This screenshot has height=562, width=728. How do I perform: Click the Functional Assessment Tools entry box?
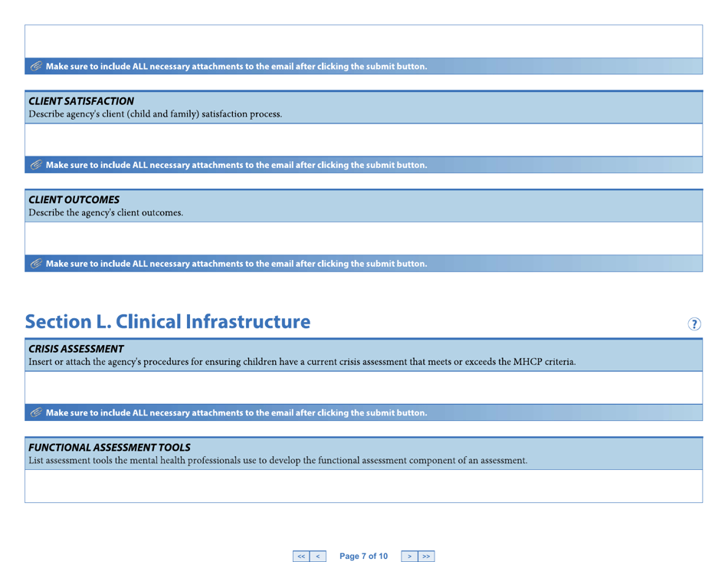(363, 486)
